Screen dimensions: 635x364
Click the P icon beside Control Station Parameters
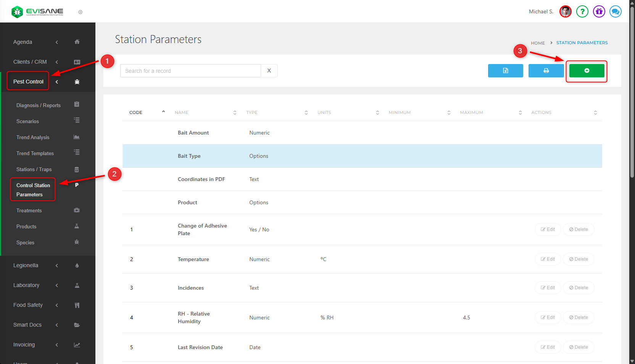pos(77,185)
